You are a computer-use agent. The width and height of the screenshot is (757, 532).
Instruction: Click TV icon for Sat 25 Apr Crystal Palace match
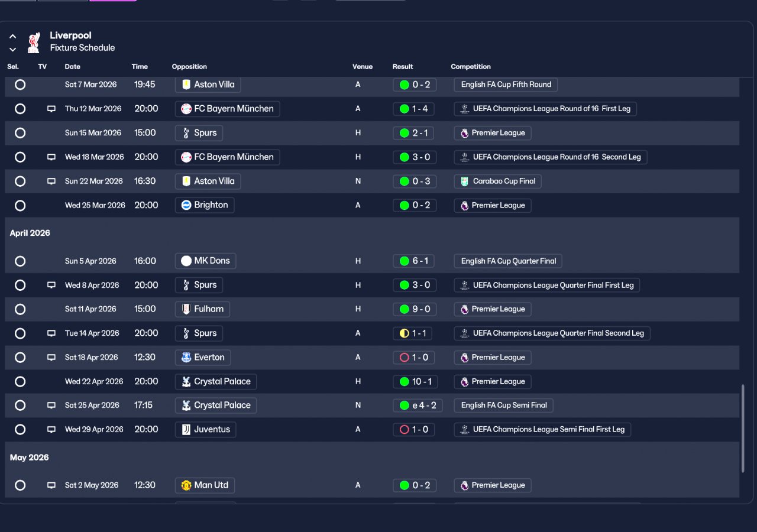pyautogui.click(x=51, y=406)
